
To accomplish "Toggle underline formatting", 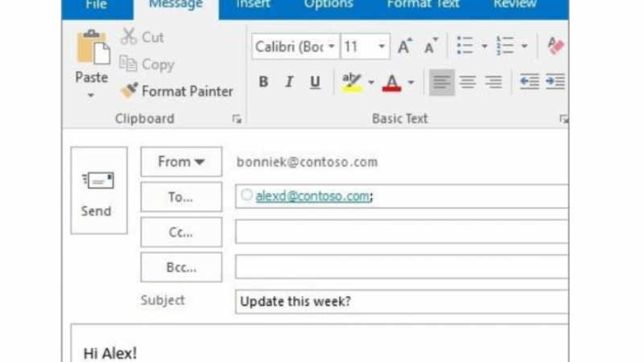I will tap(315, 81).
